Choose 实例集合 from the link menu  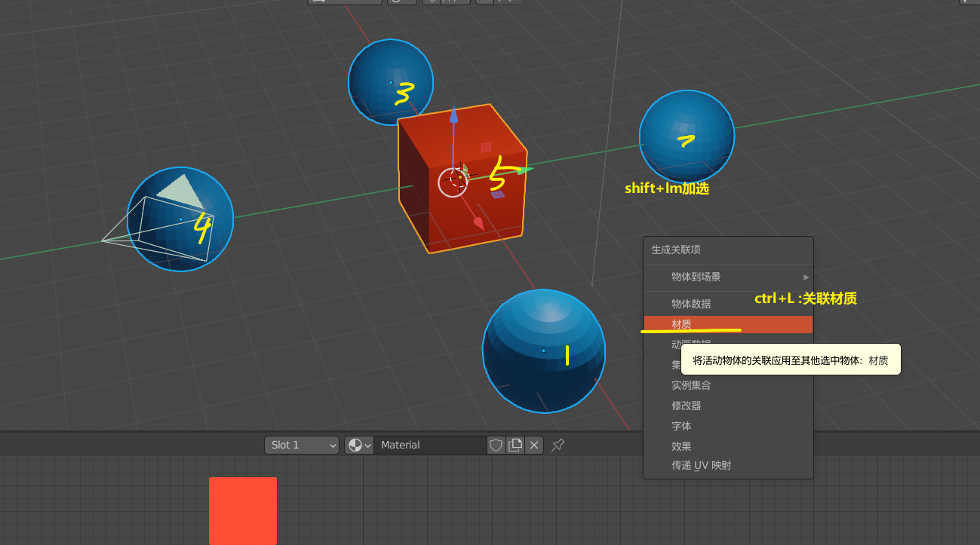[728, 385]
